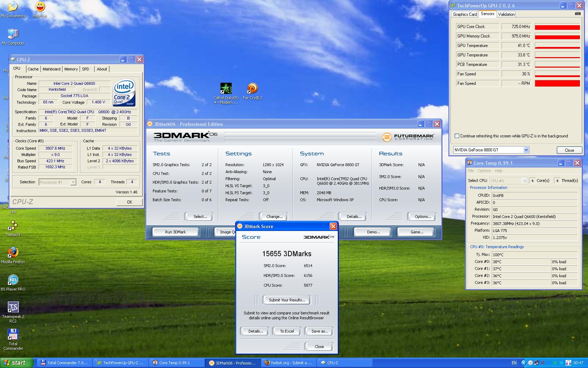The height and width of the screenshot is (368, 588).
Task: Open BS.Player PRO desktop icon
Action: point(13,283)
